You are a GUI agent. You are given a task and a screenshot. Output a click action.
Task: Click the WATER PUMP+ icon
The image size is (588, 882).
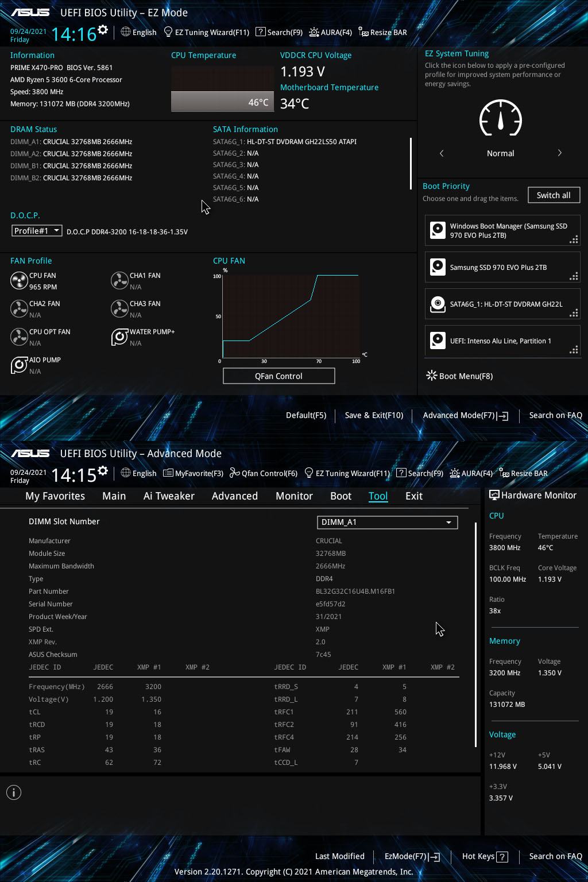coord(119,337)
